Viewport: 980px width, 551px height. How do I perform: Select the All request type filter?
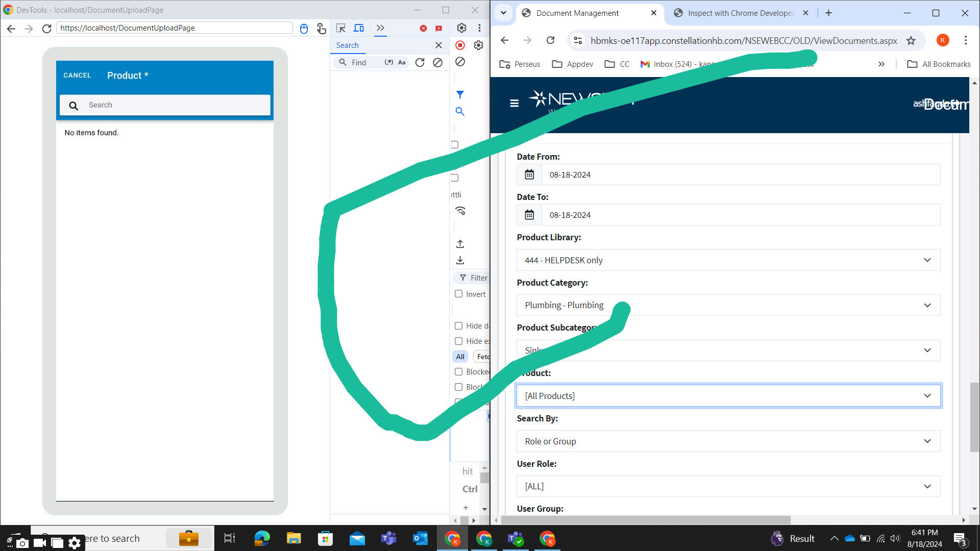pyautogui.click(x=460, y=357)
